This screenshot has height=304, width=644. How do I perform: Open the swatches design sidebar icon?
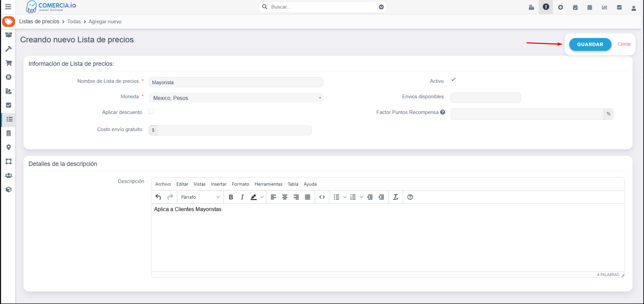pos(9,91)
